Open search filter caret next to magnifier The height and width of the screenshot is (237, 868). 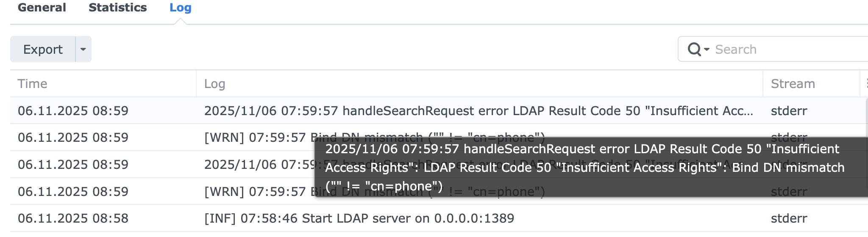[707, 50]
